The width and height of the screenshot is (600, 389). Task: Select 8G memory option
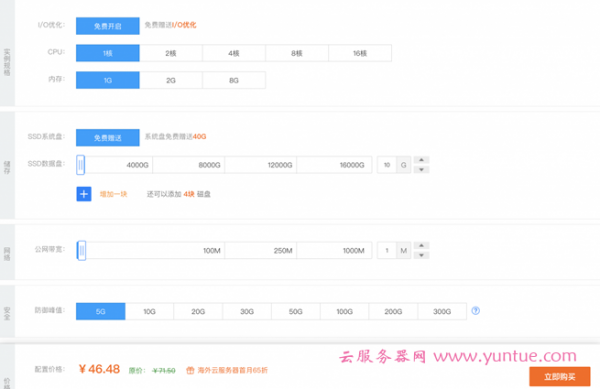[234, 80]
